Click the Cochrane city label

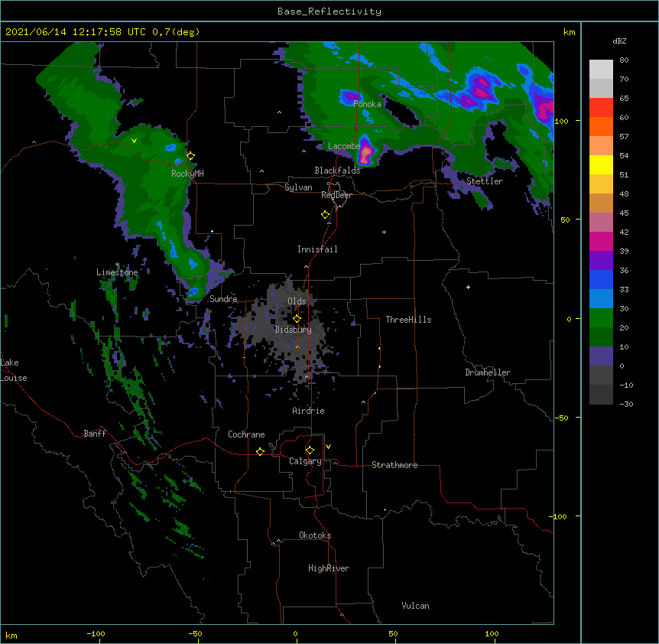point(246,434)
